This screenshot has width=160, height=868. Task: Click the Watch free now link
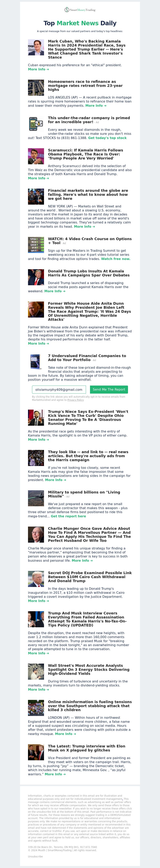116,259
